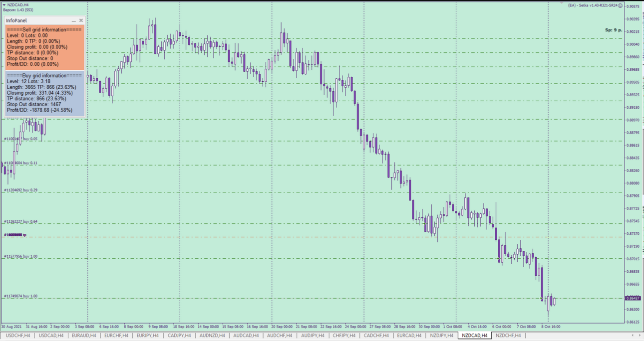
Task: Click the Sell grid information header
Action: click(44, 30)
